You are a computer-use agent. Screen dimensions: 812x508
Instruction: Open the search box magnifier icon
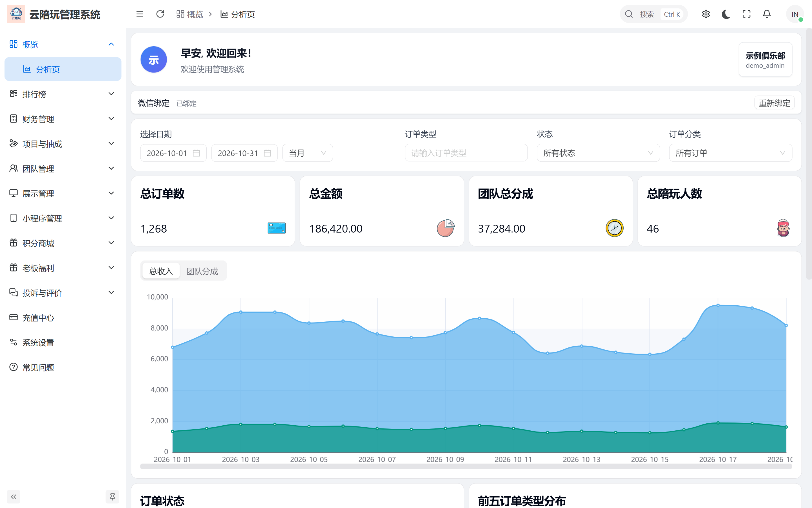pos(629,14)
